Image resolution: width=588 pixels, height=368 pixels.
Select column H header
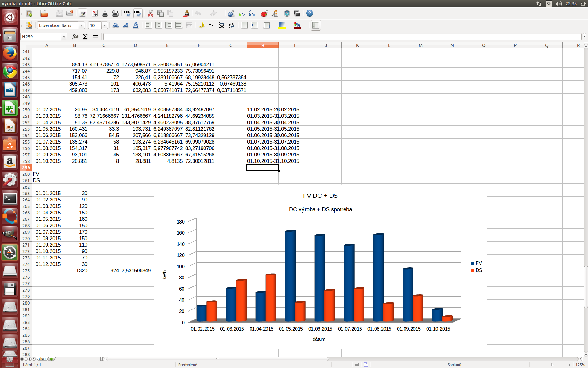(x=262, y=45)
